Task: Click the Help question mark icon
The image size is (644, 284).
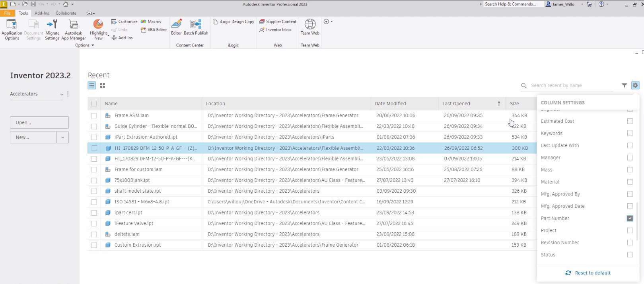Action: [x=601, y=4]
